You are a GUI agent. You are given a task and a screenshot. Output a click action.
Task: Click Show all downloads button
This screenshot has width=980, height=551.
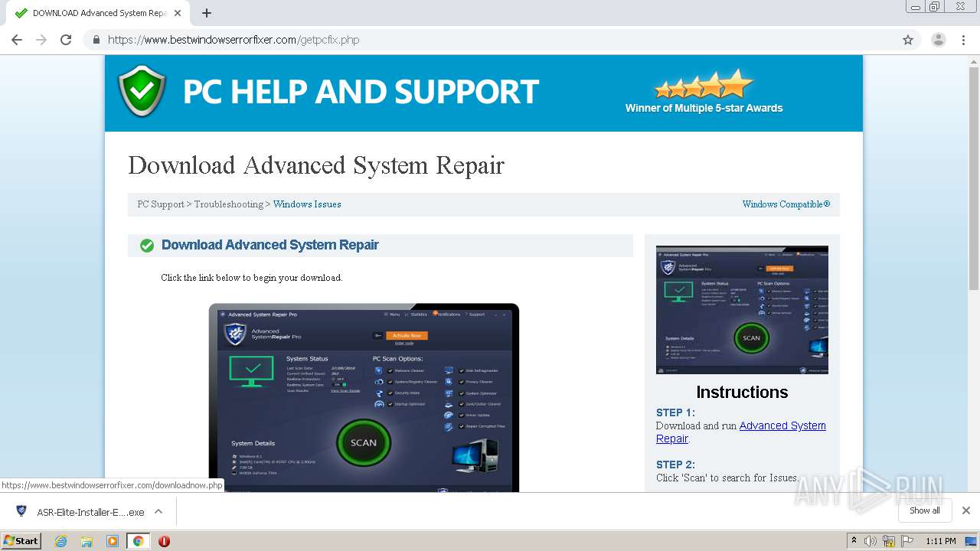925,510
